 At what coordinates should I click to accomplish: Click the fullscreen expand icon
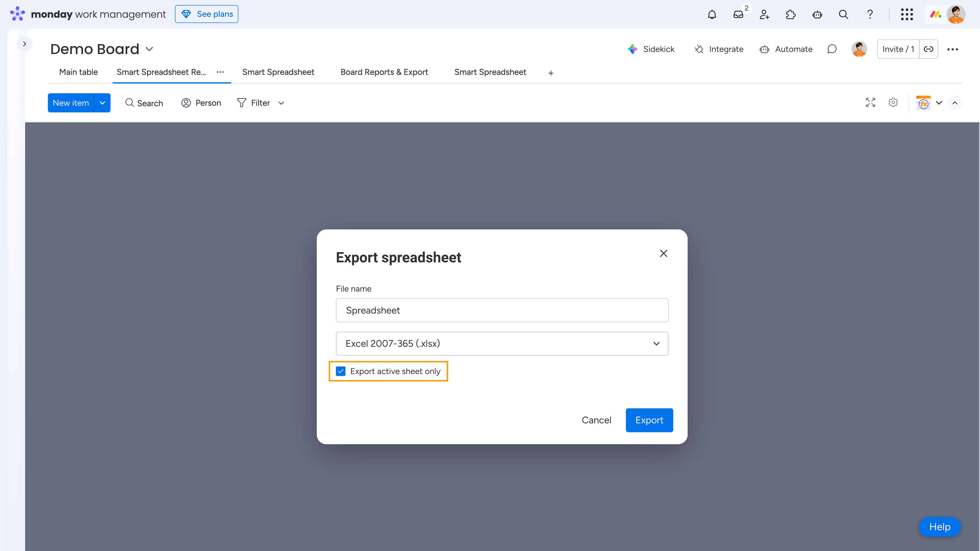[x=870, y=103]
